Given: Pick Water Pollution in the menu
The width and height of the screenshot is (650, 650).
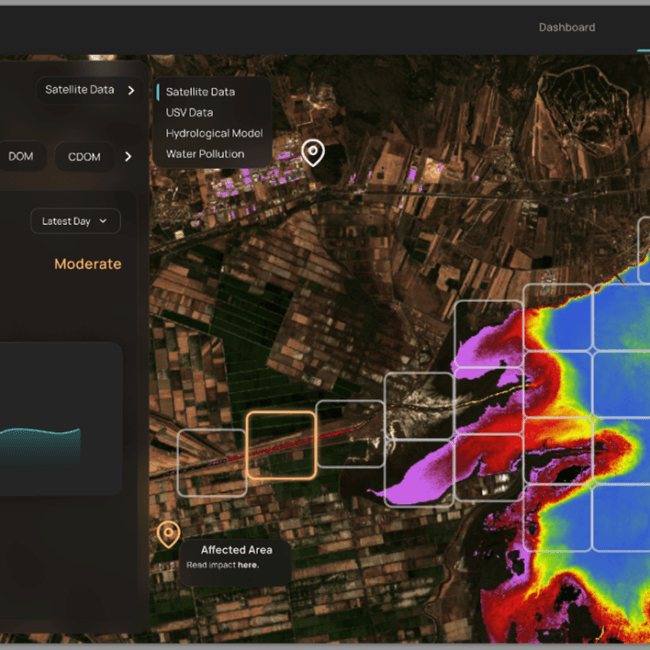Looking at the screenshot, I should pos(205,154).
